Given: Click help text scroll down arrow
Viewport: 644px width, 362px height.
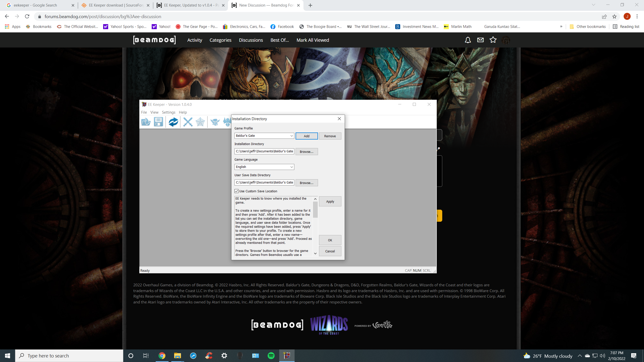Looking at the screenshot, I should [x=315, y=253].
